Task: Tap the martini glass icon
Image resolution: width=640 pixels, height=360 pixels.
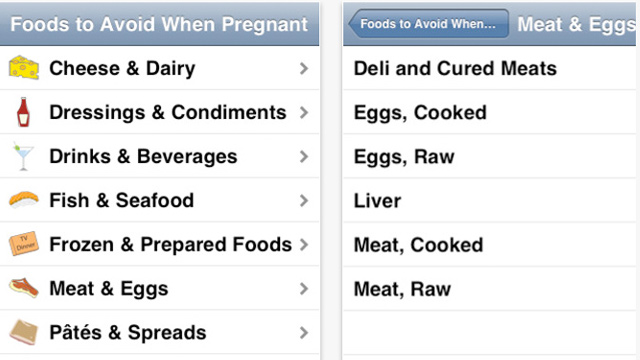Action: [x=23, y=156]
